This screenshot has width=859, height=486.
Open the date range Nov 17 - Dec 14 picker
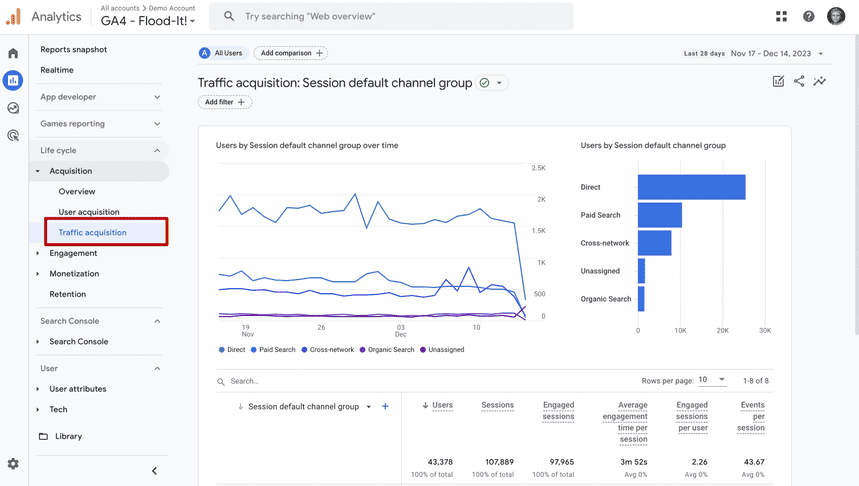click(x=776, y=53)
